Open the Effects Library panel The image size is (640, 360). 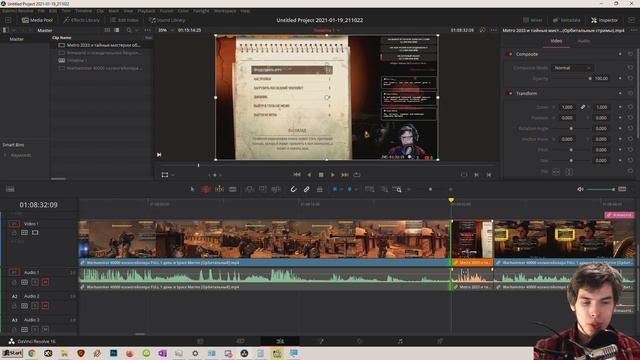[x=82, y=20]
